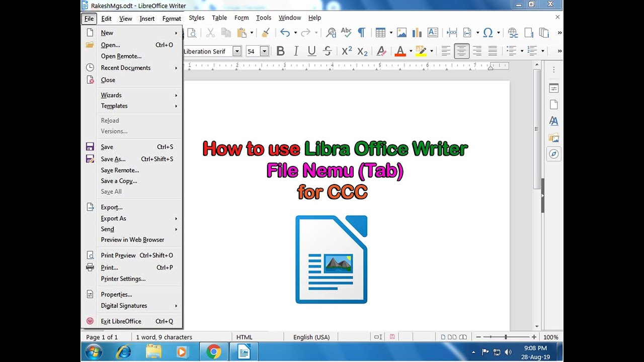Click the Copy icon in toolbar
Viewport: 644px width, 362px height.
coord(226,33)
